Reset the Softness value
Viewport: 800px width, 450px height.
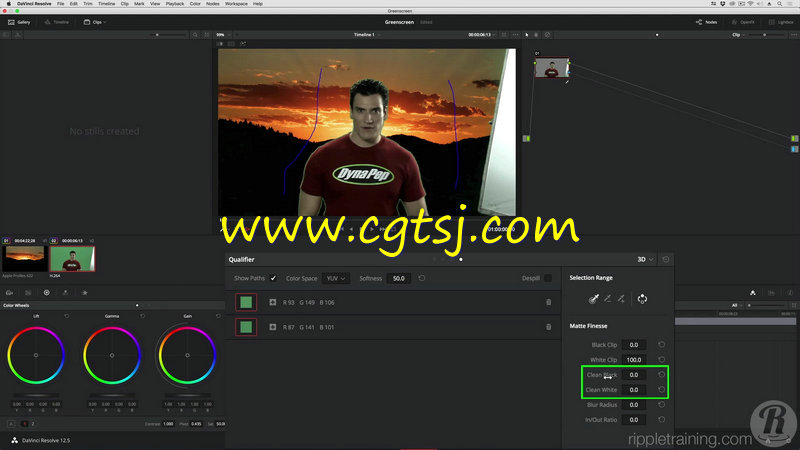coord(421,278)
